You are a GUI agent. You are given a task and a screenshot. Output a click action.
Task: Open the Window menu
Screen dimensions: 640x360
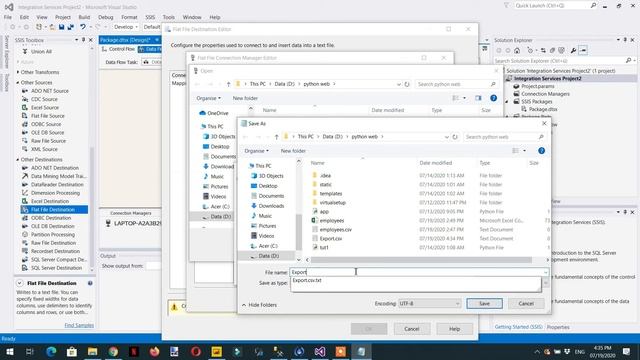[x=192, y=17]
